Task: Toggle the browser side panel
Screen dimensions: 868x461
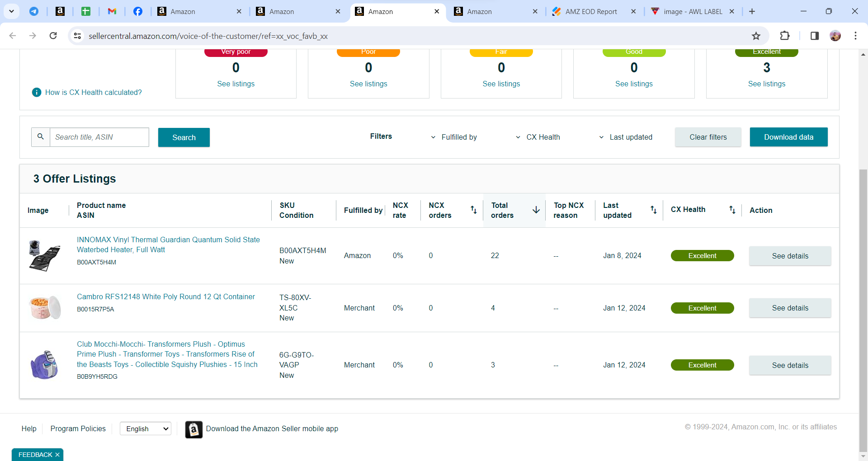Action: tap(815, 36)
